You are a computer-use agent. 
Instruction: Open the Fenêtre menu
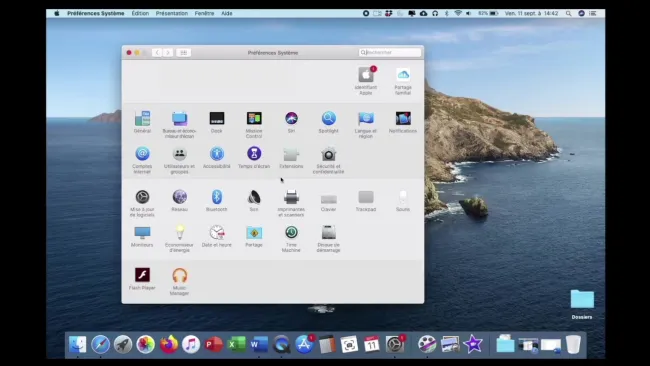pos(204,13)
